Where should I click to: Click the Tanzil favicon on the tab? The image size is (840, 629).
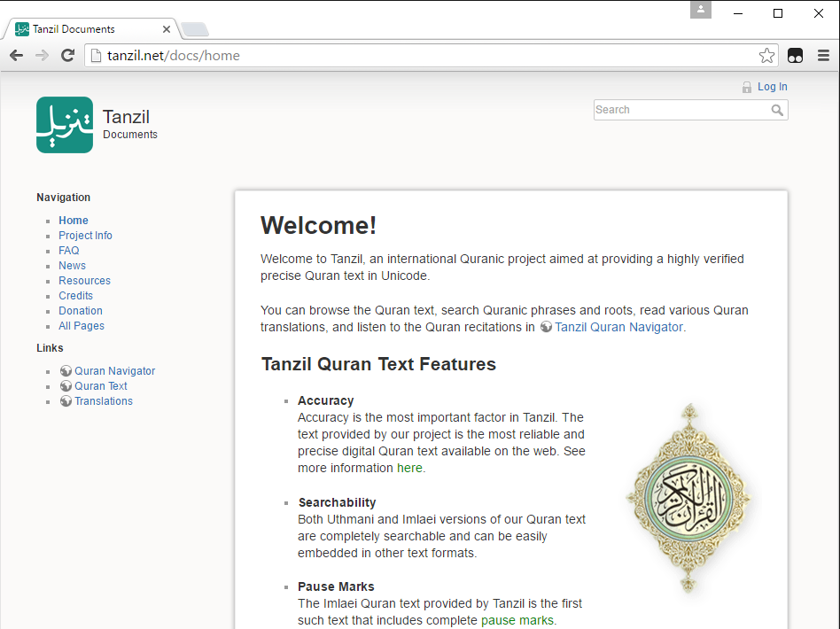pyautogui.click(x=22, y=29)
